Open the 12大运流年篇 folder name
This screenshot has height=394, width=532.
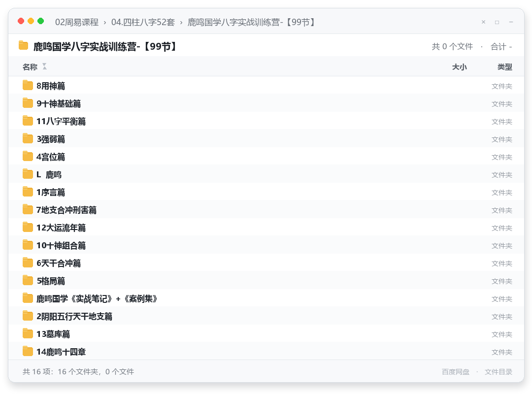pos(61,228)
